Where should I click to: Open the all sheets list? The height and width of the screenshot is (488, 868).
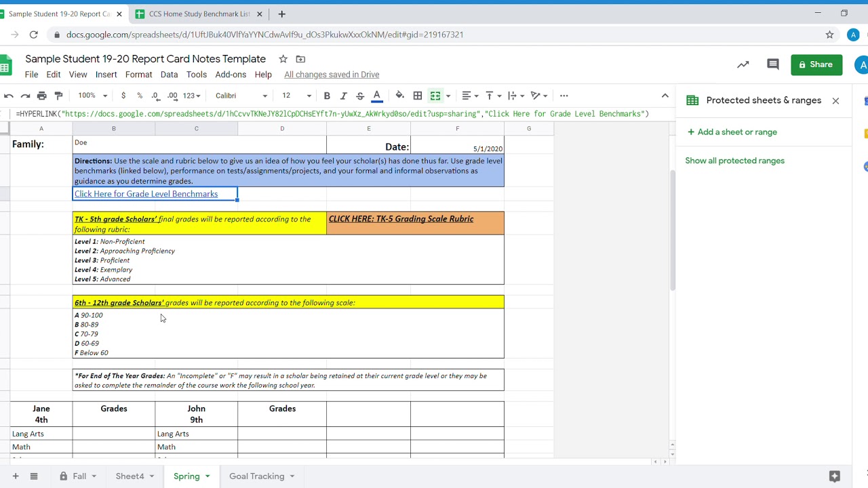(34, 476)
